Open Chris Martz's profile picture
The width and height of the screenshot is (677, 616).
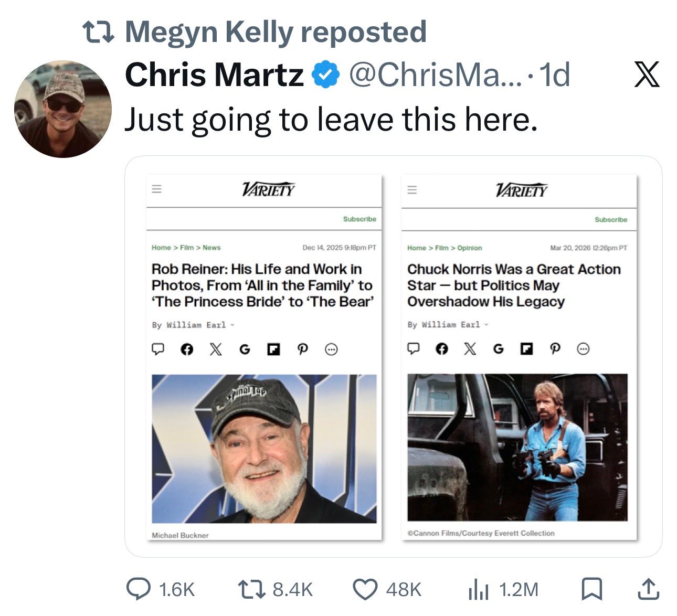click(x=63, y=109)
